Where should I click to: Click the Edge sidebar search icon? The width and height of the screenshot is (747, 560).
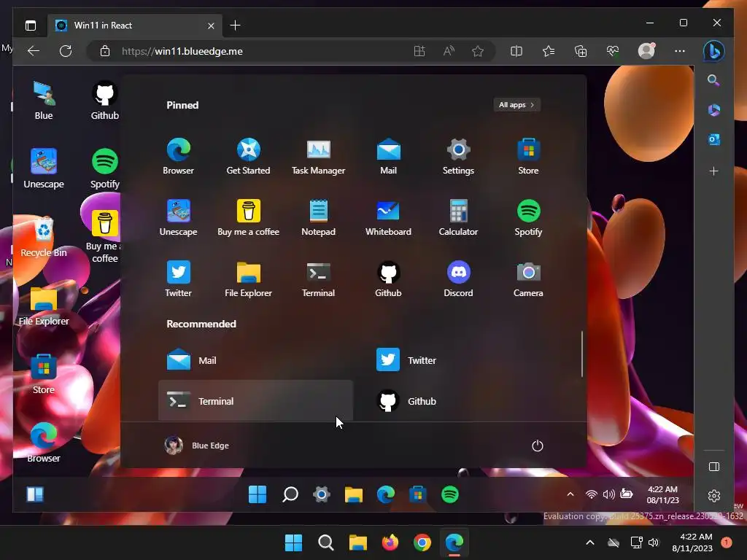(x=713, y=80)
